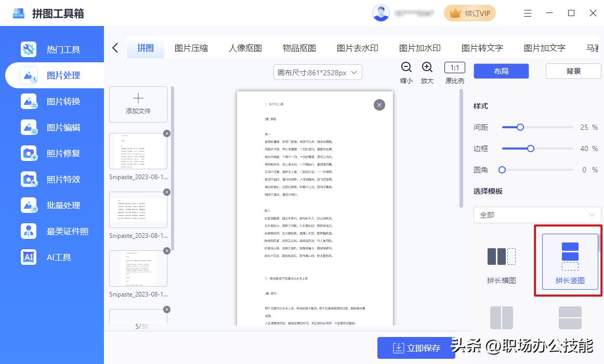
Task: Open the 全部 template filter dropdown
Action: [x=537, y=214]
